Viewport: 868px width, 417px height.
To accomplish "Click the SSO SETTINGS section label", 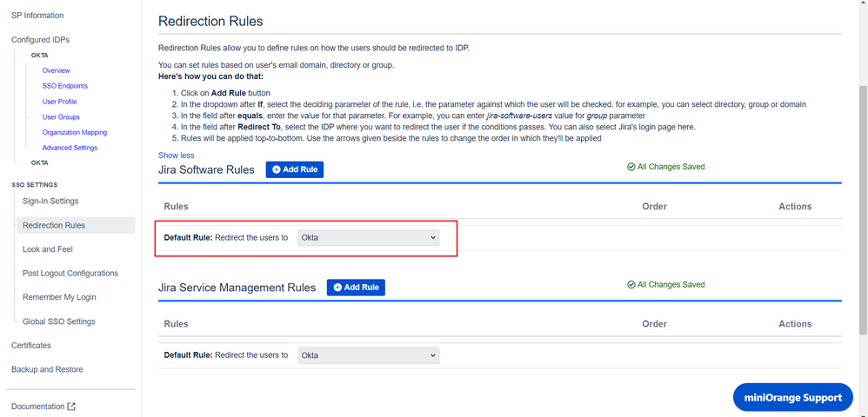I will click(x=34, y=185).
